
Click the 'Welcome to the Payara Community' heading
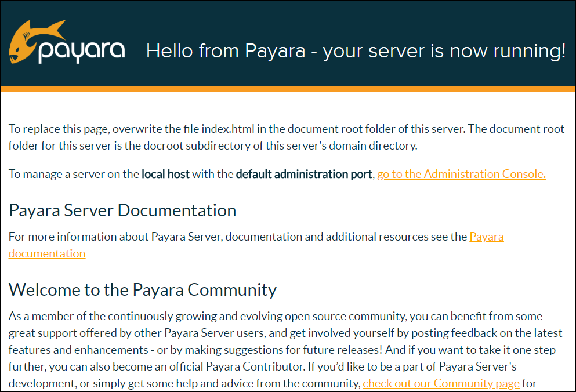pos(143,290)
